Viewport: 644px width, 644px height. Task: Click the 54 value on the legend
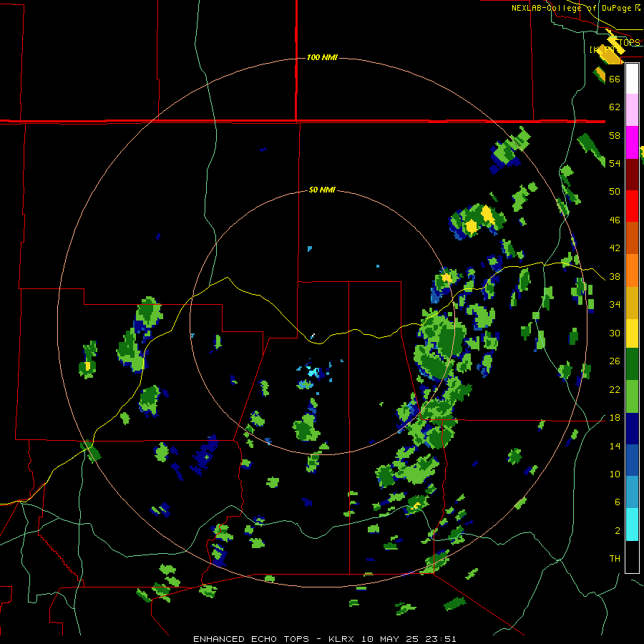coord(615,163)
